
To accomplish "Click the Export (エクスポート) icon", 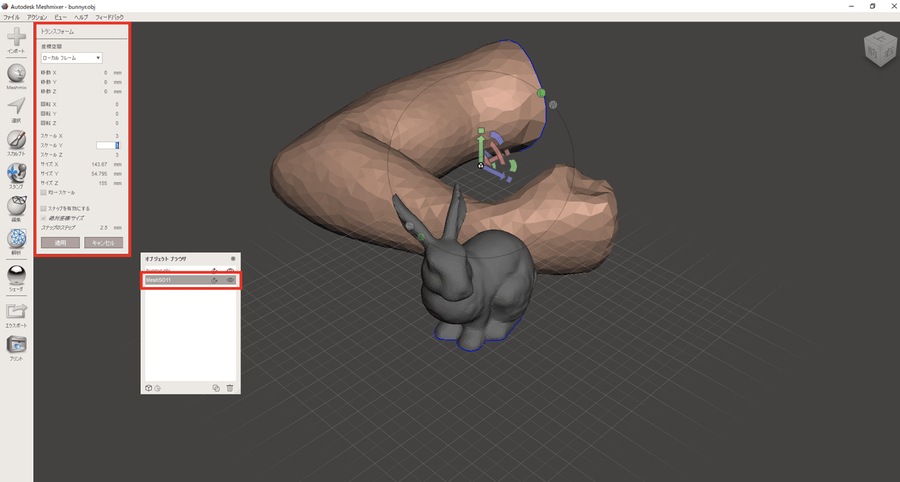I will coord(16,312).
